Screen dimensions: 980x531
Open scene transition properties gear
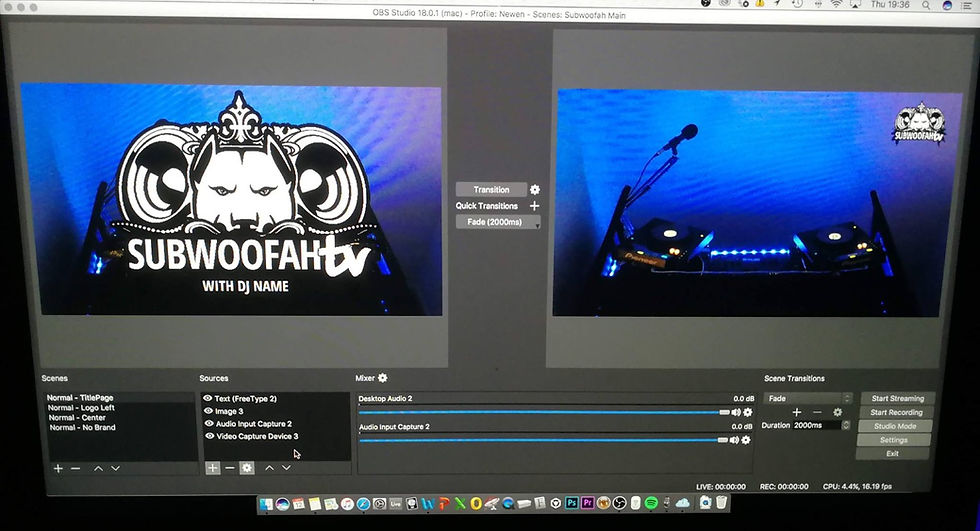click(838, 412)
